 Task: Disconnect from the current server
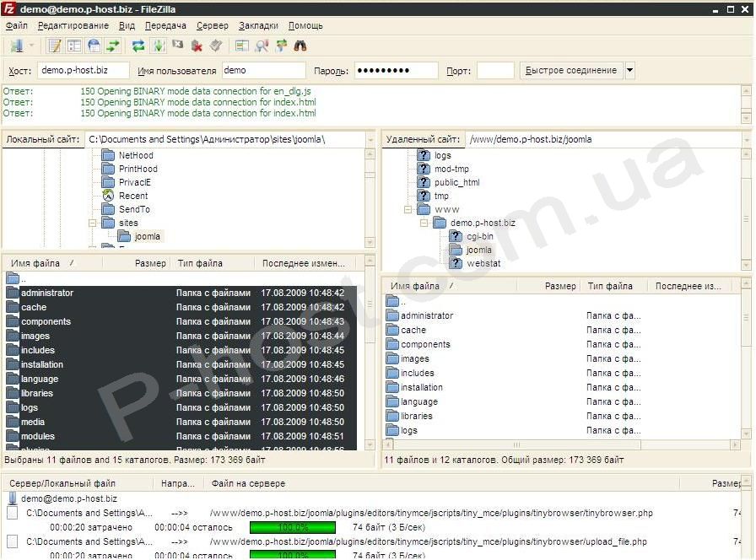[x=197, y=46]
